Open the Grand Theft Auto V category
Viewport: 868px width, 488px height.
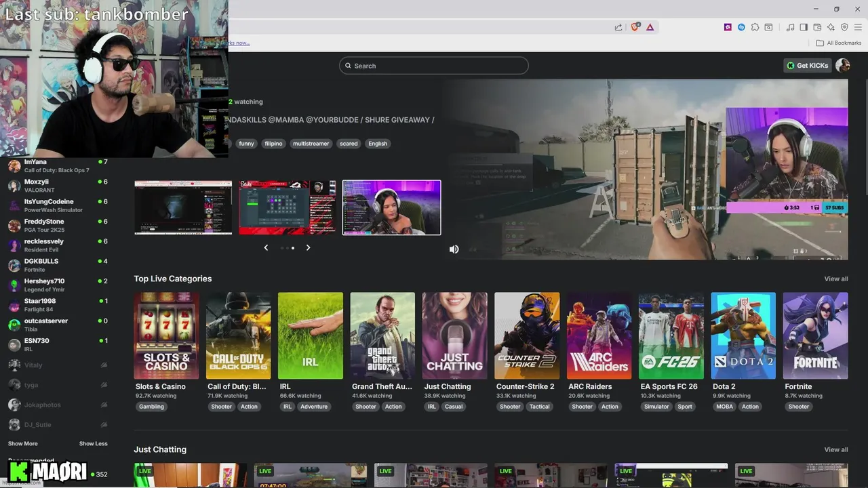click(x=382, y=335)
